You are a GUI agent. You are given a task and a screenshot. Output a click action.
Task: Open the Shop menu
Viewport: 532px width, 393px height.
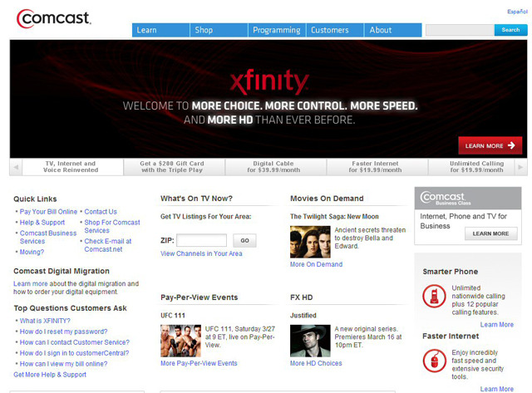click(x=219, y=30)
